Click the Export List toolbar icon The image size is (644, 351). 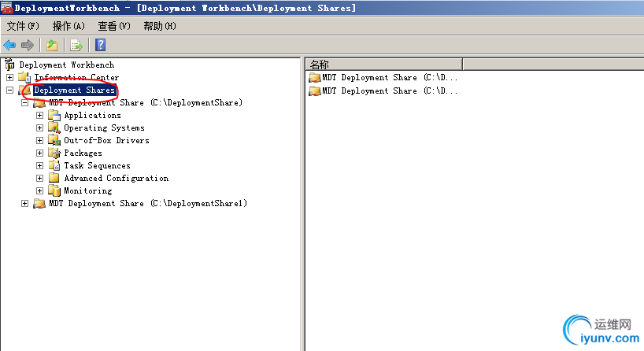tap(76, 45)
